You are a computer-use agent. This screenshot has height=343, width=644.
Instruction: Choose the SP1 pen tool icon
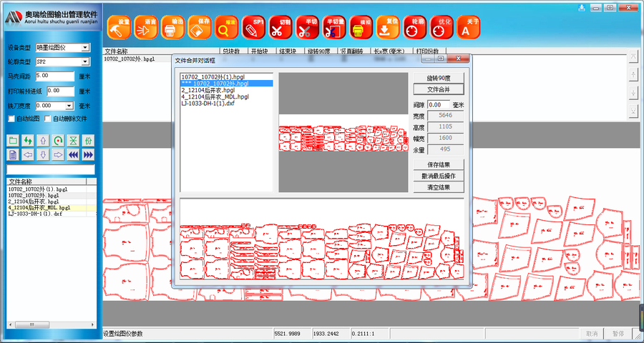(x=253, y=27)
